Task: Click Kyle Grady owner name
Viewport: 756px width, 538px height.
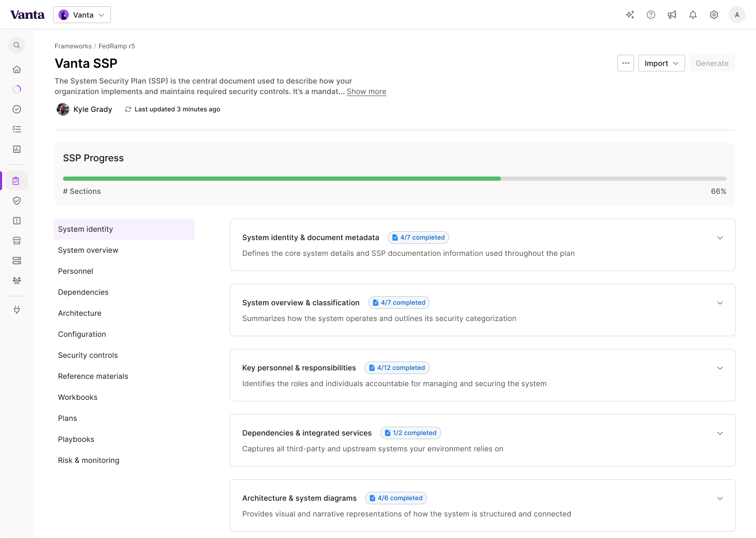Action: 93,109
